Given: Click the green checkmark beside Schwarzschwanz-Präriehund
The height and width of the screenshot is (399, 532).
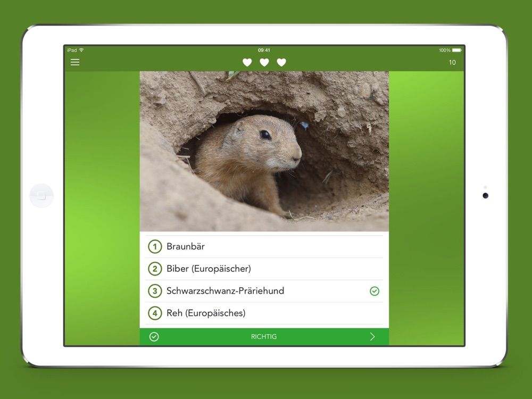Looking at the screenshot, I should click(375, 291).
